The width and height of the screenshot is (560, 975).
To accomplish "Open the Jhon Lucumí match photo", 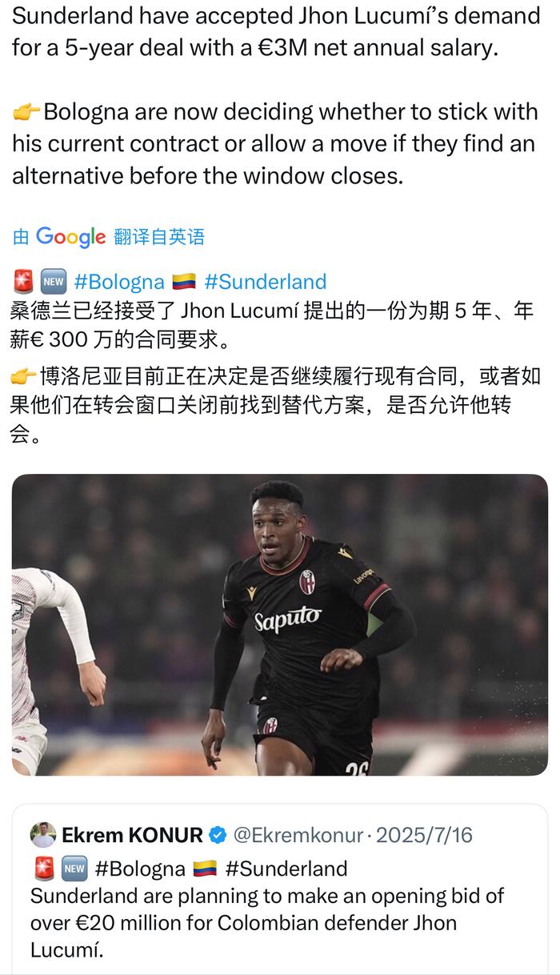I will [280, 624].
